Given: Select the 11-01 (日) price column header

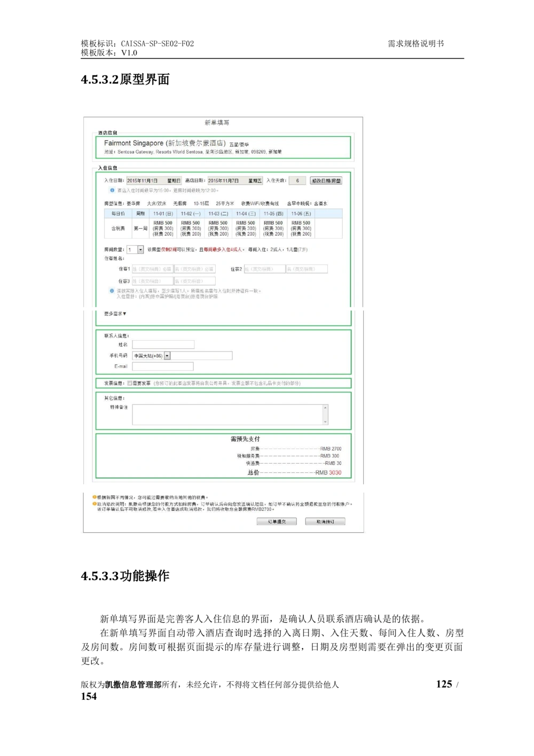Looking at the screenshot, I should [x=163, y=214].
